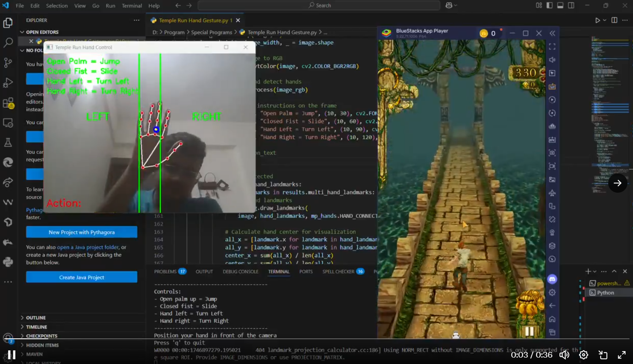Expand the OUTLINE section
This screenshot has width=633, height=364.
(36, 318)
